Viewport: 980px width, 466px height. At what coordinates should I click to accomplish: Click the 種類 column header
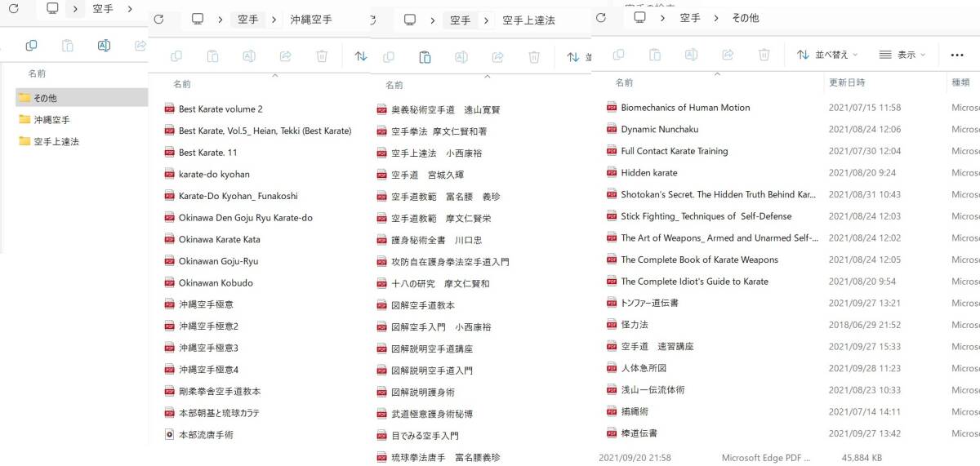pos(960,82)
